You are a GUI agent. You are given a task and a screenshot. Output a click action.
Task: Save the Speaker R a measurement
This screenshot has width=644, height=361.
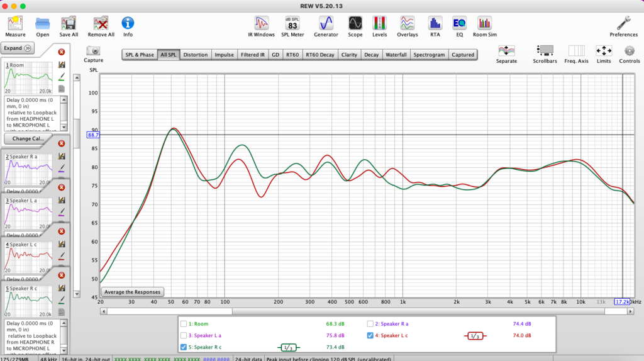(62, 157)
